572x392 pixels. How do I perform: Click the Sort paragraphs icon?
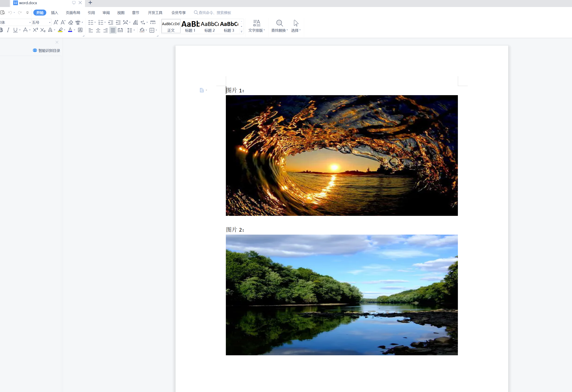tap(135, 22)
